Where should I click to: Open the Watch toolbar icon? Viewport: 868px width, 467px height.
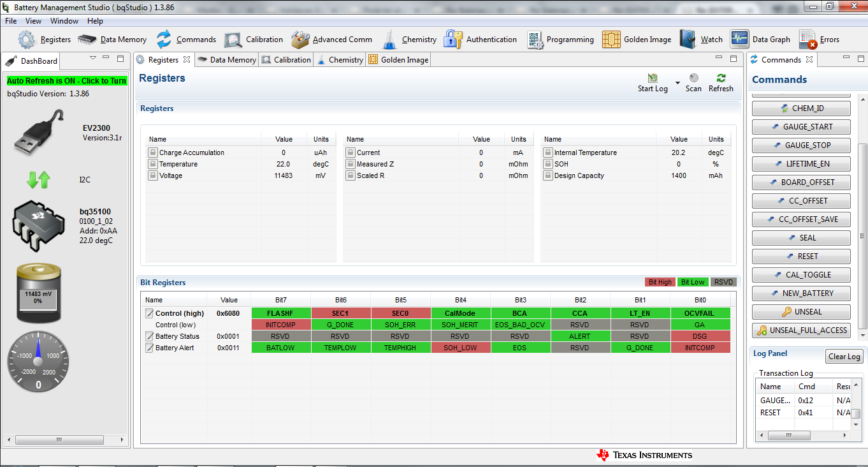(x=689, y=40)
